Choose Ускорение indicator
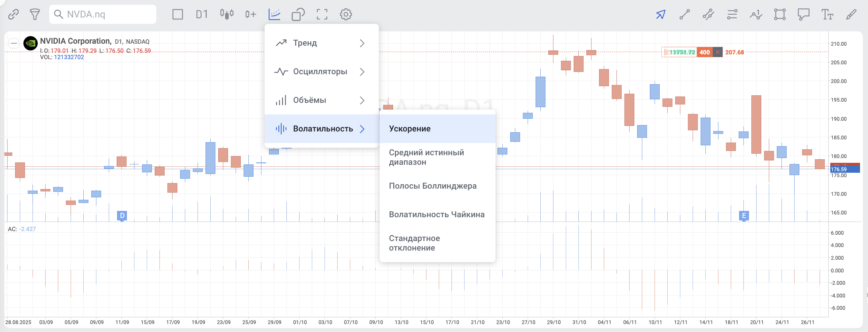Image resolution: width=868 pixels, height=332 pixels. pos(438,129)
